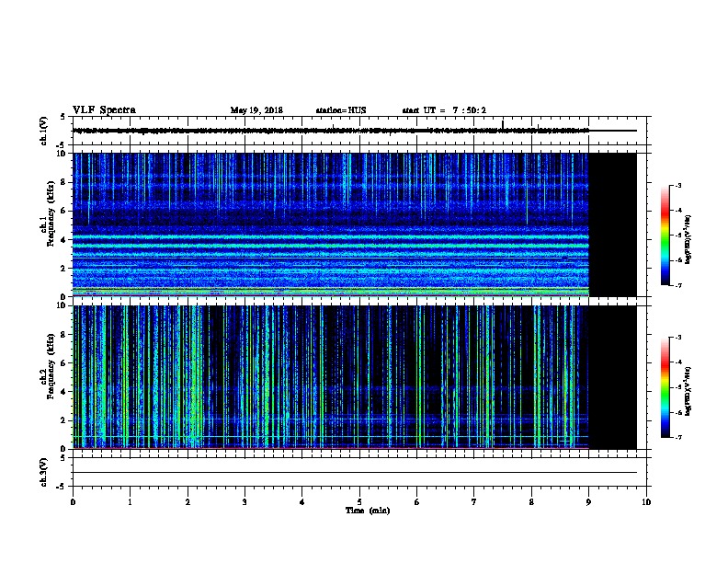The height and width of the screenshot is (563, 728).
Task: Click the "10" kHz tick on ch.1 frequency axis
Action: (63, 154)
